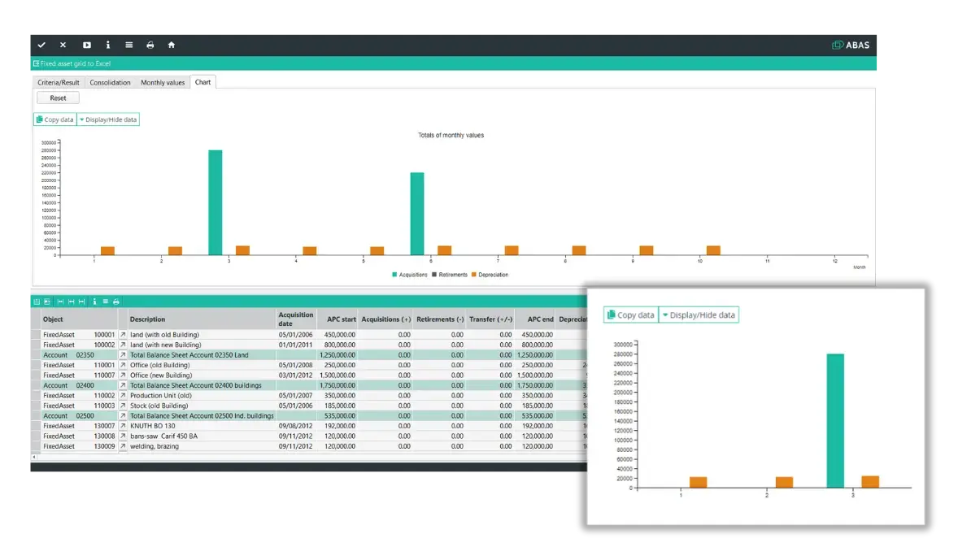Click the Retirements (-) column header

click(x=440, y=319)
